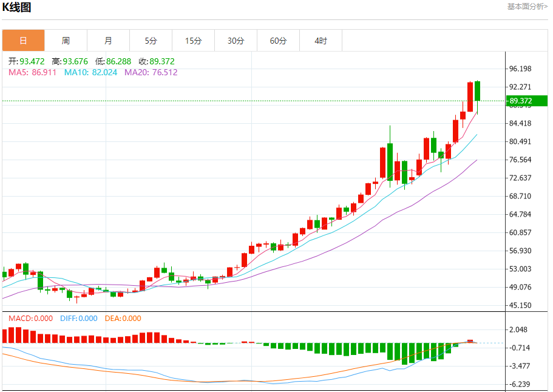Choose the 60分 interval tab
The image size is (553, 392).
278,41
